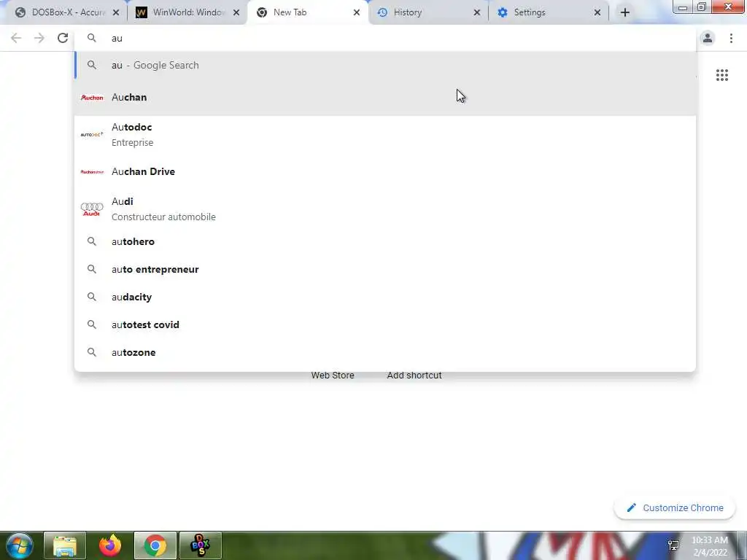Close the Settings tab

click(597, 13)
